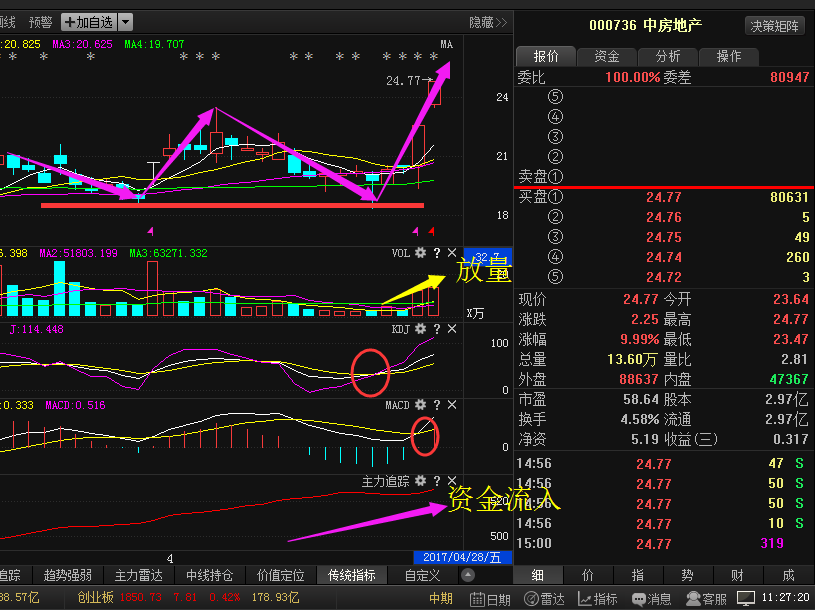Open VOL indicator settings gear

coord(420,253)
